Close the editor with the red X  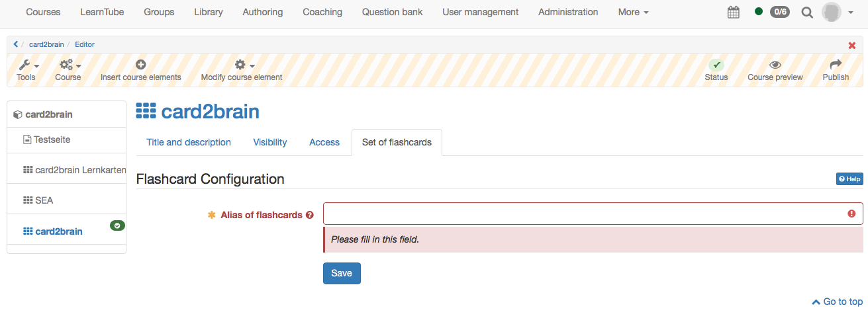pyautogui.click(x=852, y=45)
